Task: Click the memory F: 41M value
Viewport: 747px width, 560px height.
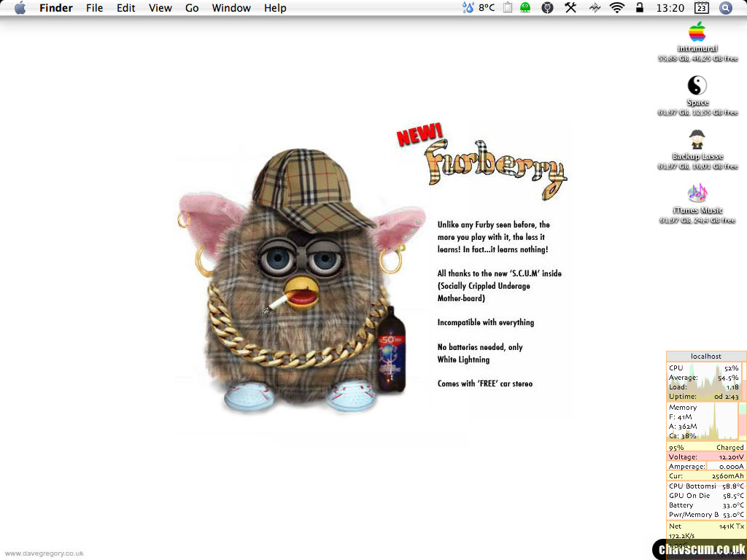Action: tap(681, 417)
